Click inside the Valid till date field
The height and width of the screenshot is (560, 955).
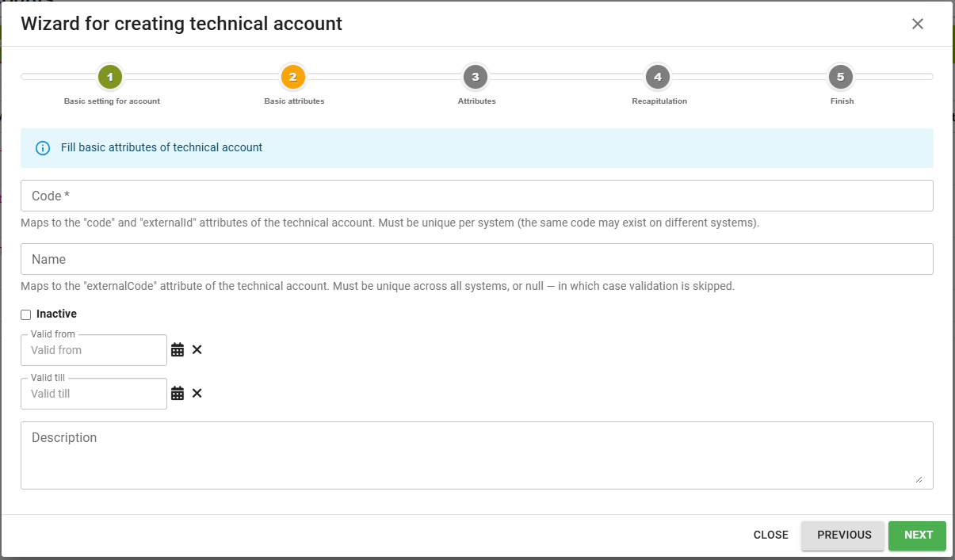pyautogui.click(x=94, y=394)
